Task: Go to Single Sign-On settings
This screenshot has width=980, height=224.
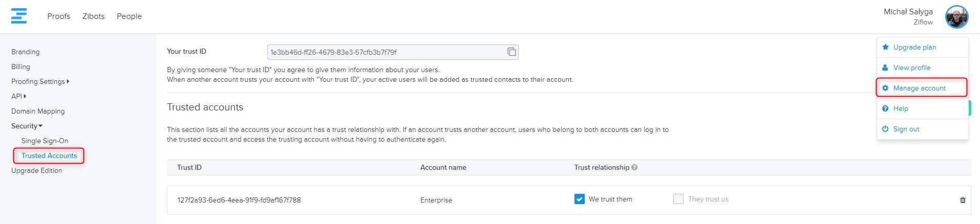Action: tap(45, 141)
